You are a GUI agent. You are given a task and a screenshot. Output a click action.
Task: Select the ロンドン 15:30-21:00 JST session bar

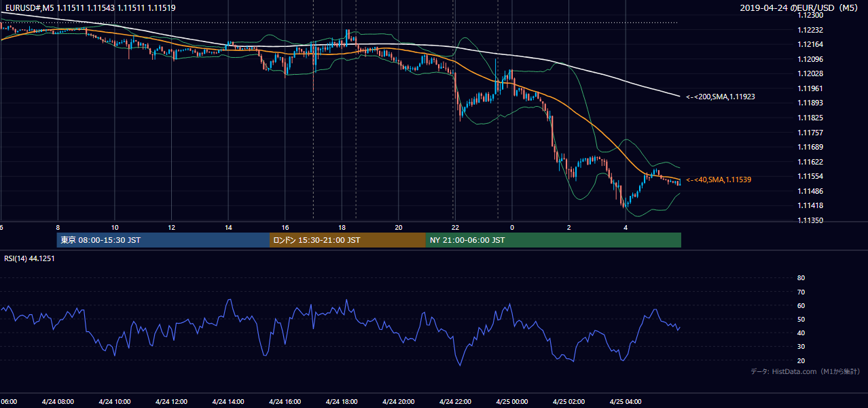[x=348, y=240]
